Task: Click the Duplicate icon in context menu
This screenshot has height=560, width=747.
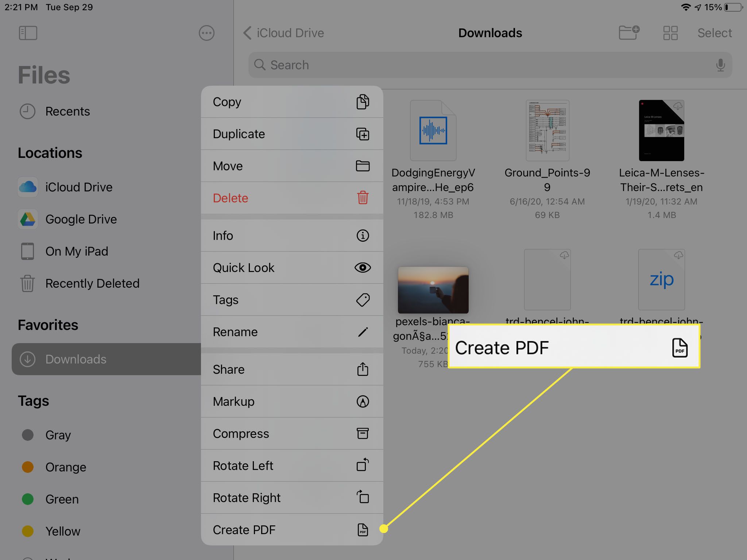Action: click(x=363, y=133)
